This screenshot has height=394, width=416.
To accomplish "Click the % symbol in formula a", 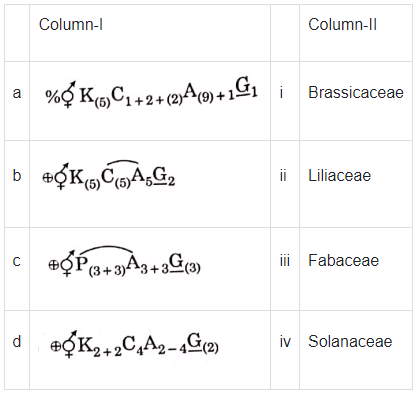I will coord(53,97).
